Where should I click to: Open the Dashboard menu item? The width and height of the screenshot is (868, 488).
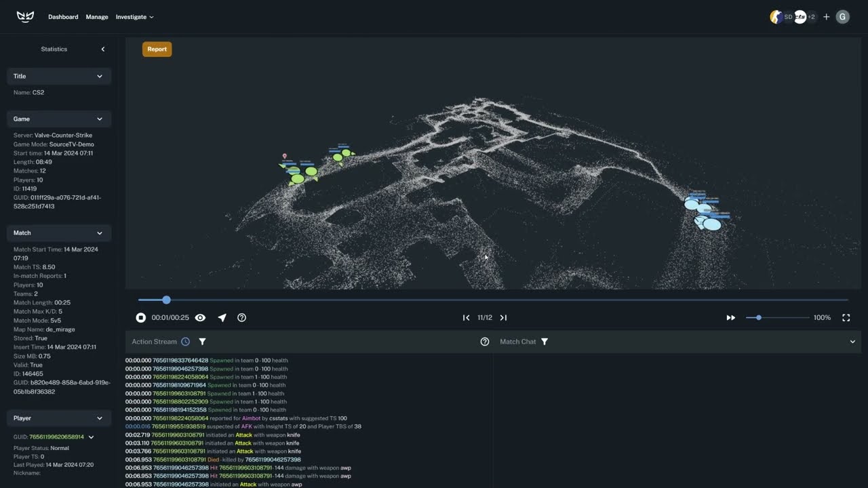tap(63, 17)
